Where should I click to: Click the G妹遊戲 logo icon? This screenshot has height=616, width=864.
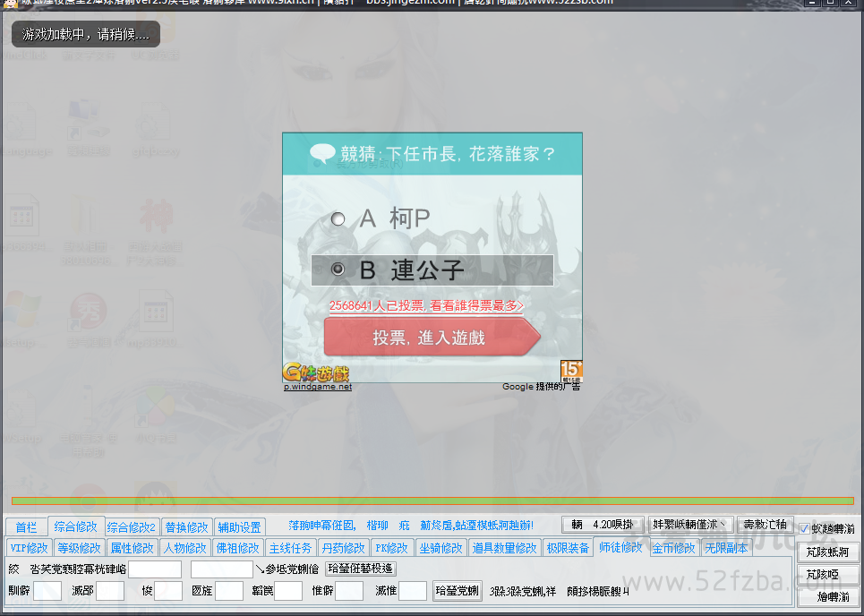[316, 372]
